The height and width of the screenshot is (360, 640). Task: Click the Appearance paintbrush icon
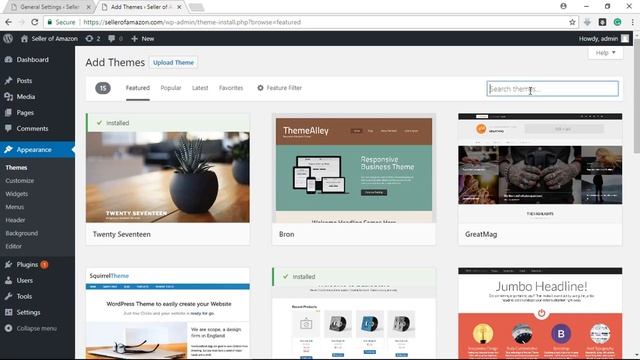pyautogui.click(x=9, y=150)
